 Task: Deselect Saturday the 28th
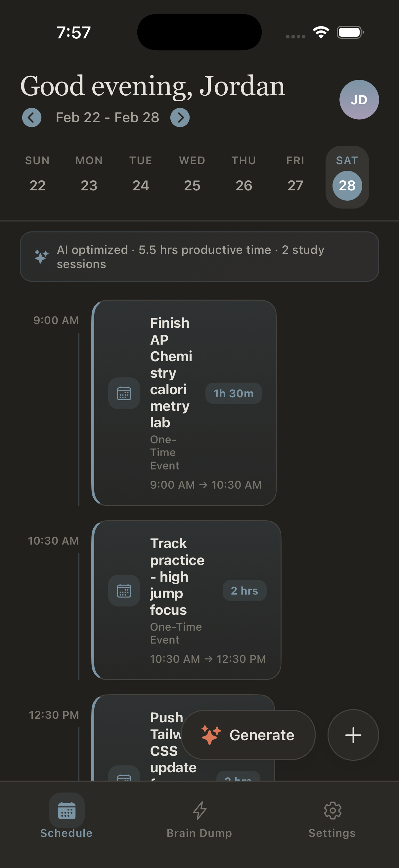point(347,186)
